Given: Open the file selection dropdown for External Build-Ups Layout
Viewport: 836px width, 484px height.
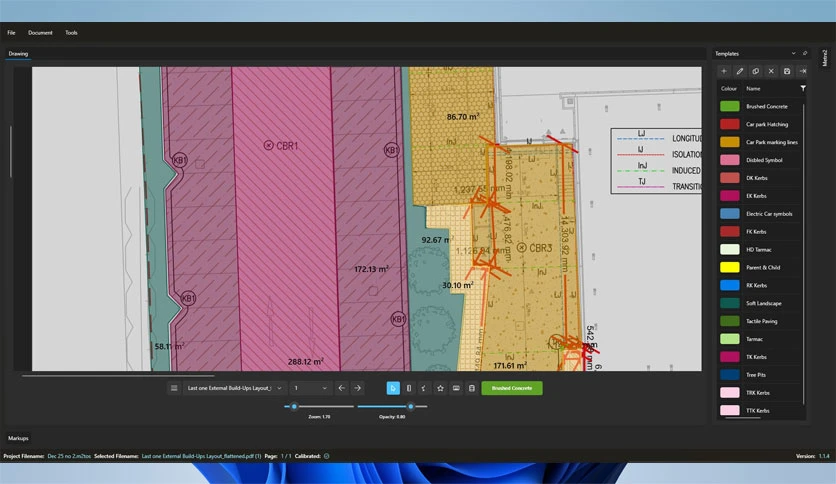Looking at the screenshot, I should point(234,388).
